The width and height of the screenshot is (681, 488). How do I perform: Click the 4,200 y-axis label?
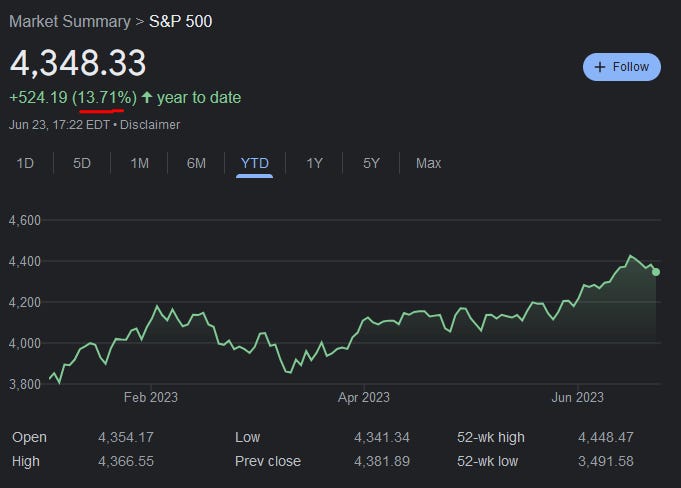tap(25, 302)
